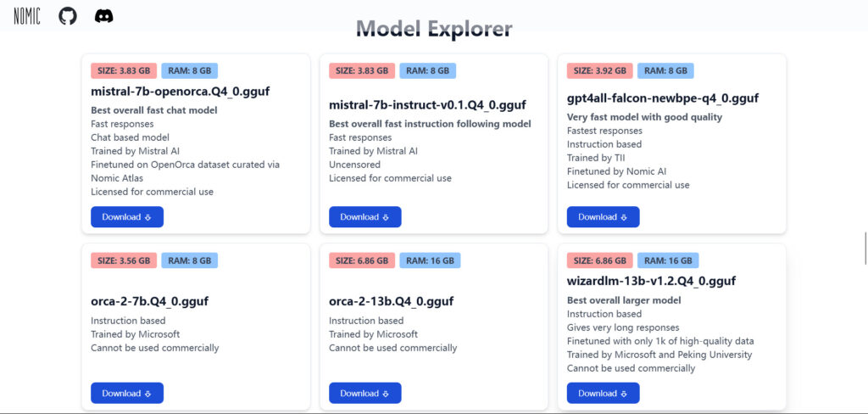Image resolution: width=868 pixels, height=414 pixels.
Task: Click the orca-2-13b.Q4_0.gguf title
Action: [391, 301]
